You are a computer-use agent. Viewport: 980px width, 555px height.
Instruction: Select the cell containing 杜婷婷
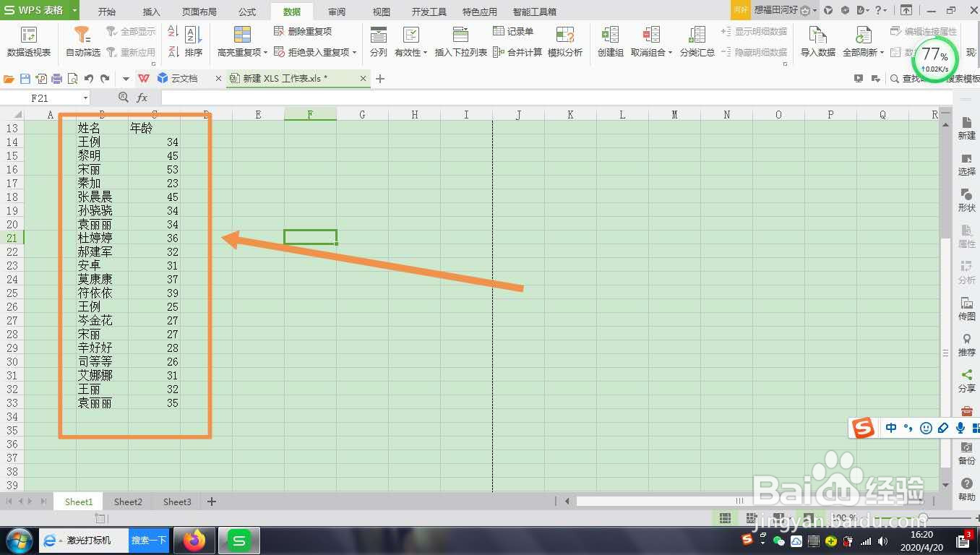tap(102, 238)
